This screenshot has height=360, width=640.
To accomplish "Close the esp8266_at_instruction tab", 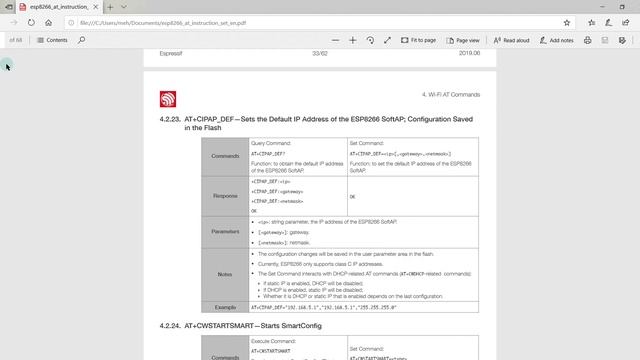I will click(x=96, y=7).
